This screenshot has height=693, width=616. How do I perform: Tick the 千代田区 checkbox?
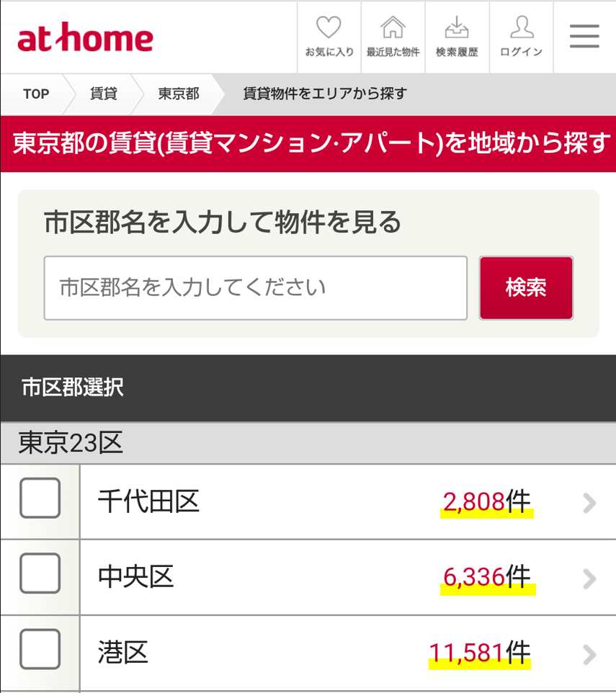click(40, 498)
